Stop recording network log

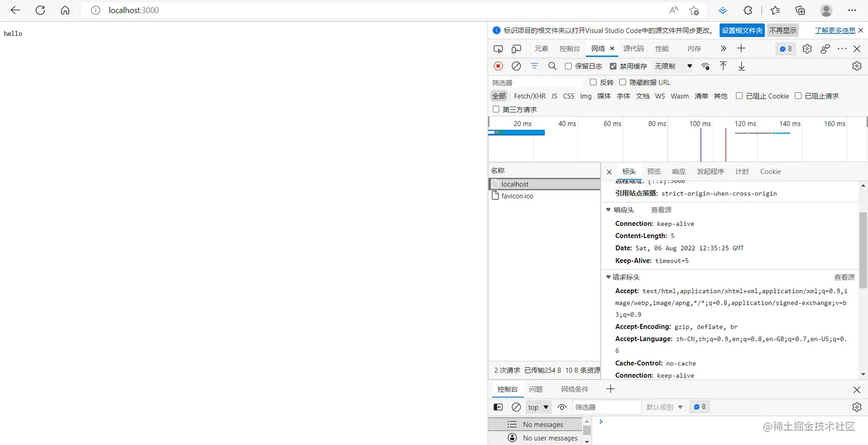498,66
